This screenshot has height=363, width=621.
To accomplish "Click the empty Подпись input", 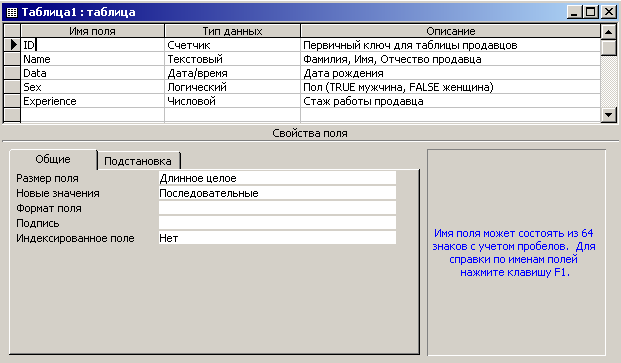I will click(277, 223).
